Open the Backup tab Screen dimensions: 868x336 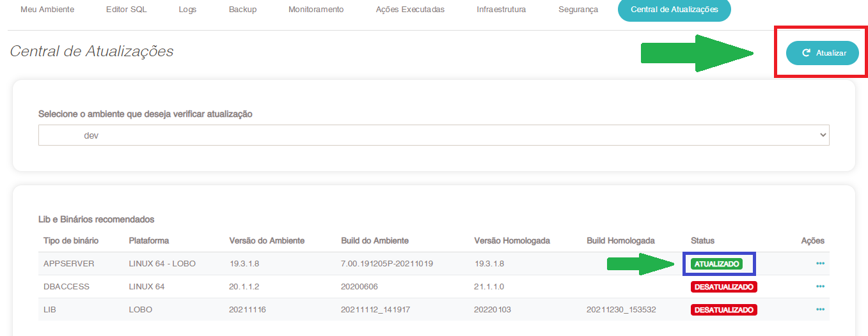pos(242,10)
